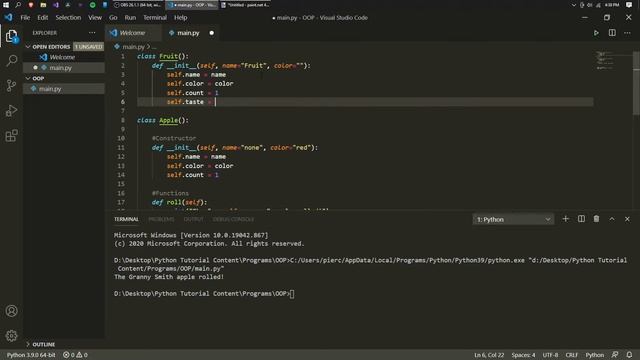The image size is (640, 360).
Task: Open Run and Debug view
Action: (11, 111)
